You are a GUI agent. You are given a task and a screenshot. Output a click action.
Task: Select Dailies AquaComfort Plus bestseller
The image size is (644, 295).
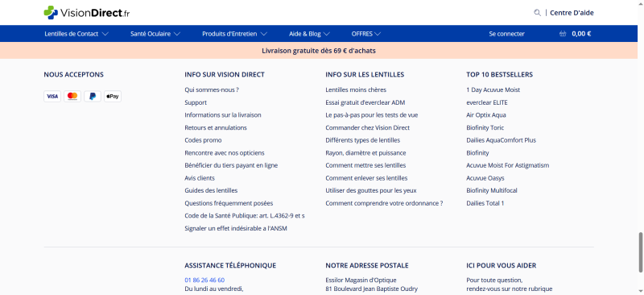point(501,140)
